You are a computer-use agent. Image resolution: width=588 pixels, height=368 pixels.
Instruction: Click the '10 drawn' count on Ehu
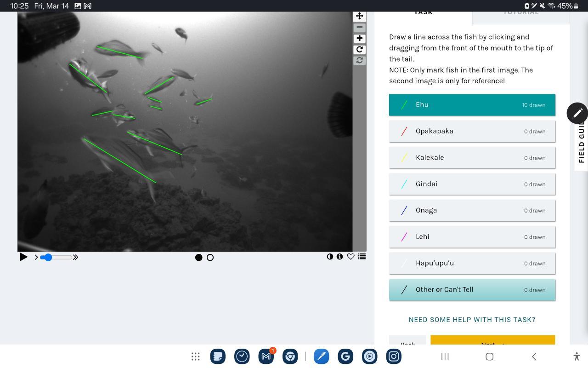point(533,105)
